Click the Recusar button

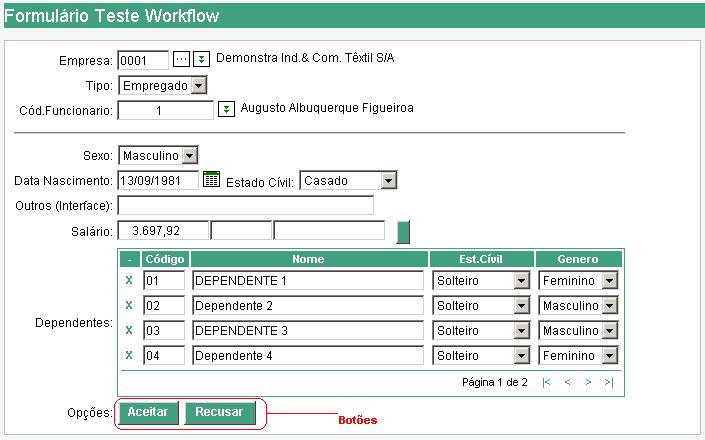219,412
